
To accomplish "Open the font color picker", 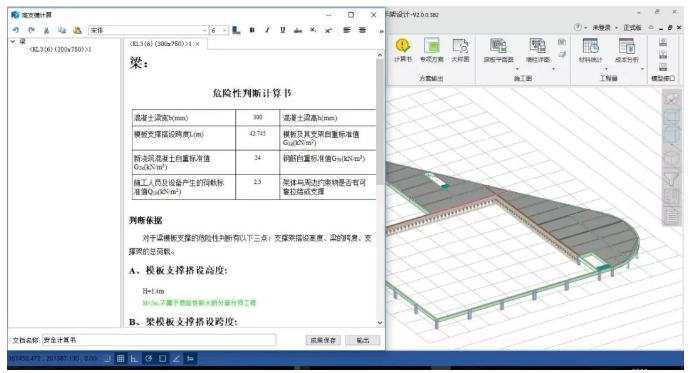I will [236, 30].
